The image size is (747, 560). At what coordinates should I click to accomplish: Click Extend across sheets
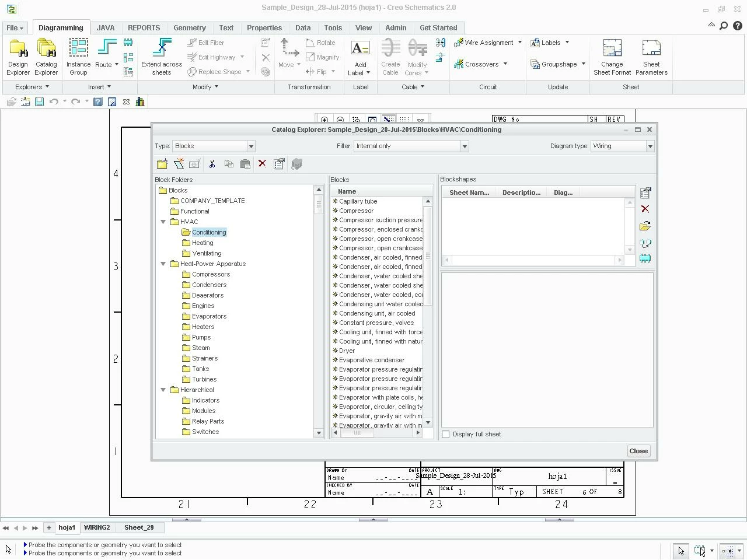[x=162, y=57]
